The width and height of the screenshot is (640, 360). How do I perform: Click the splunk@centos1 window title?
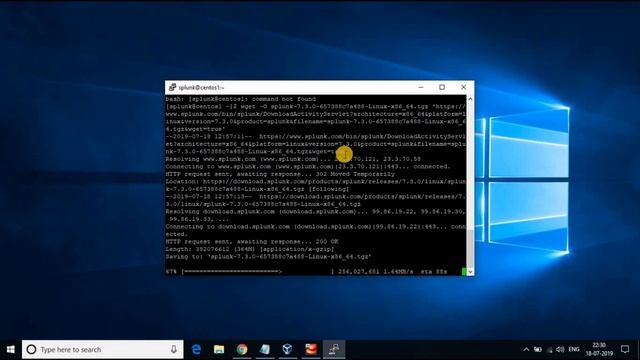click(x=201, y=88)
